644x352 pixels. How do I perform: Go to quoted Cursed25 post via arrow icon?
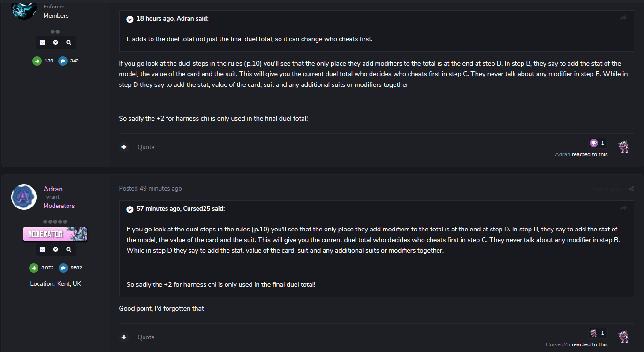coord(623,208)
